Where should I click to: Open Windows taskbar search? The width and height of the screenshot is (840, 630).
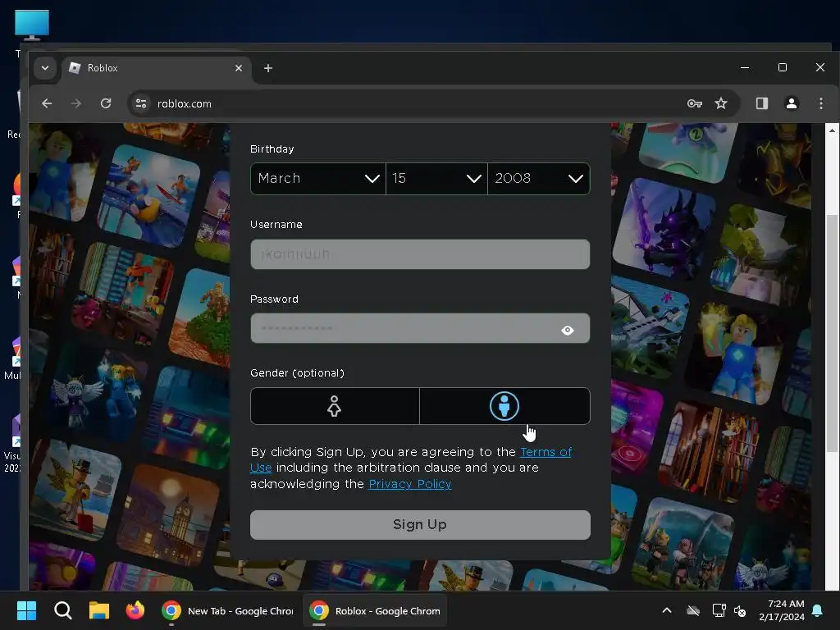[x=62, y=610]
